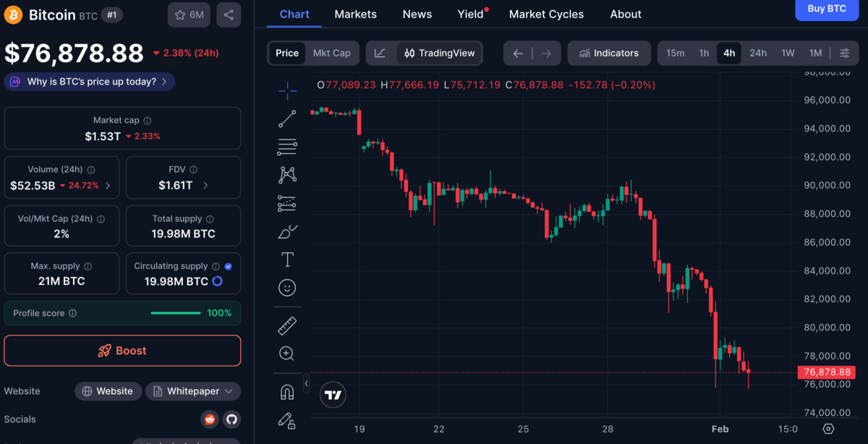Switch chart to Price view
The image size is (868, 444).
tap(287, 53)
